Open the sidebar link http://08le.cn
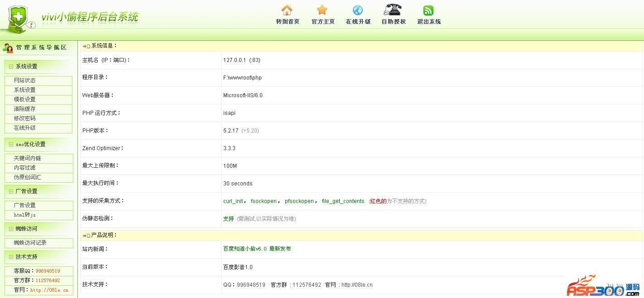The height and width of the screenshot is (298, 644). pyautogui.click(x=49, y=290)
